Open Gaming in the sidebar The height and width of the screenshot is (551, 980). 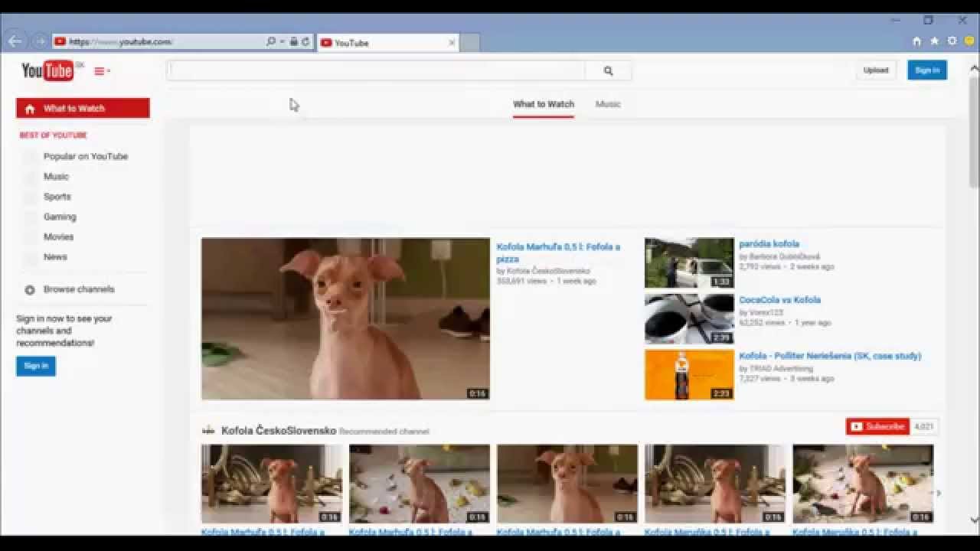60,217
